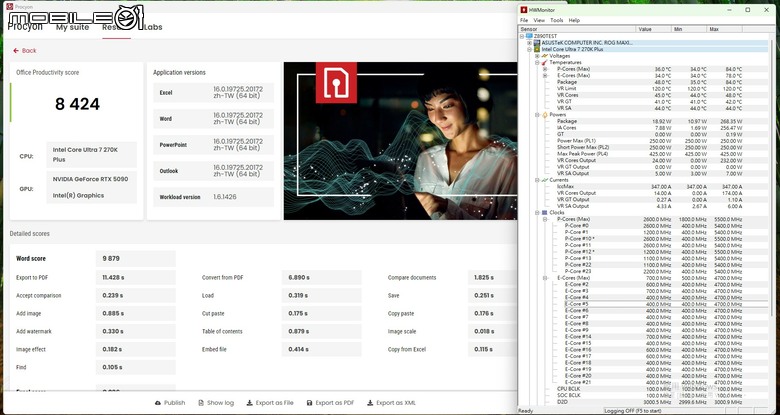Click the Powers category icon
The image size is (780, 415).
pos(545,114)
